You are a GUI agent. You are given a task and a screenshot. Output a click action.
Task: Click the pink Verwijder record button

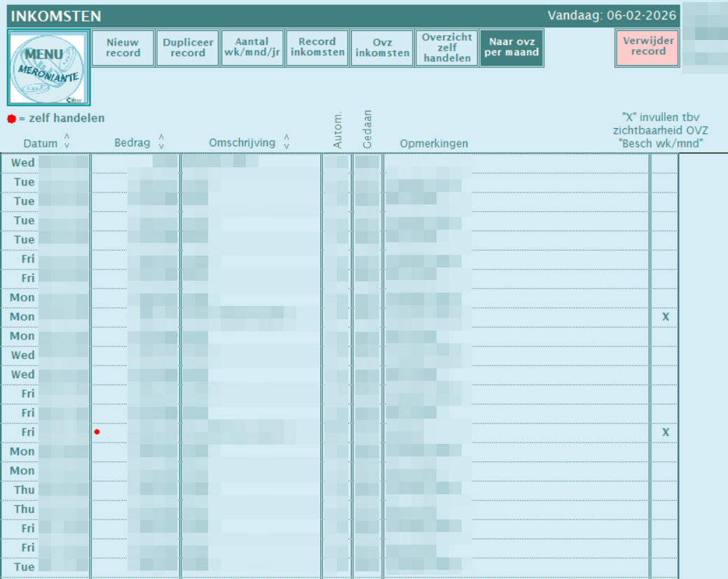coord(647,48)
